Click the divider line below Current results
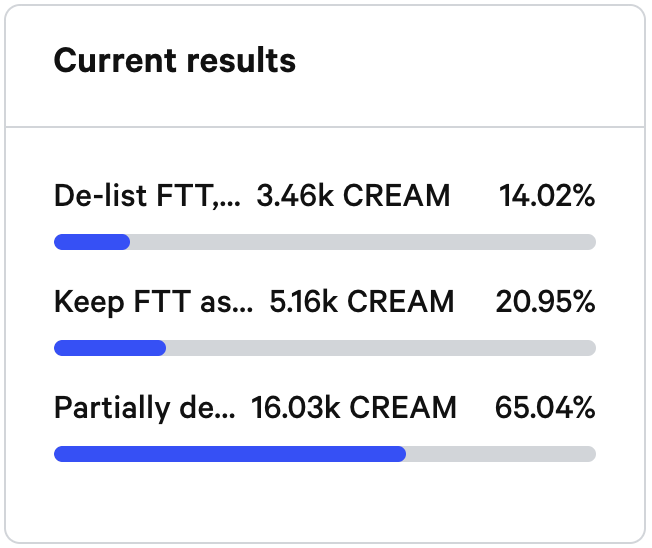The image size is (652, 548). (325, 126)
